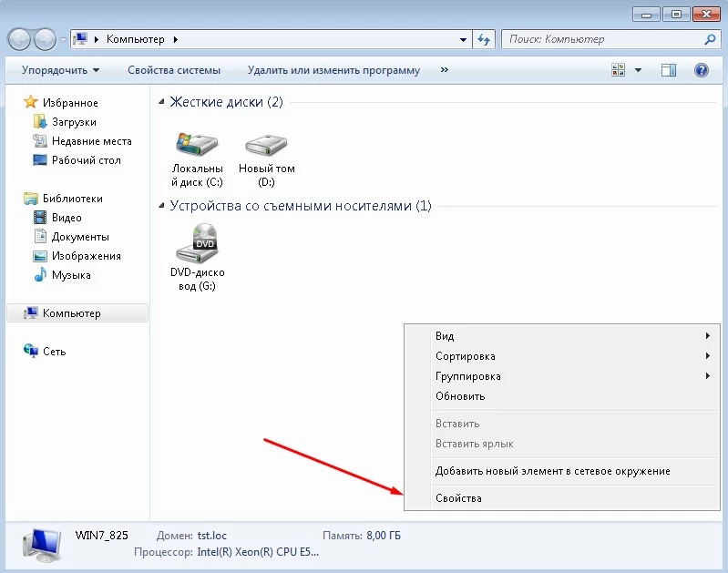
Task: Open the view options dropdown arrow
Action: 639,70
